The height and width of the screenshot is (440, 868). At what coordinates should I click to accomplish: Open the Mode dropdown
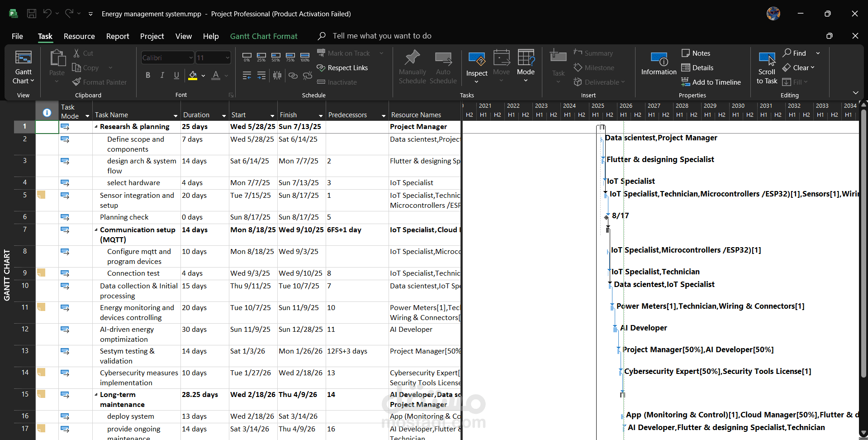pyautogui.click(x=526, y=67)
